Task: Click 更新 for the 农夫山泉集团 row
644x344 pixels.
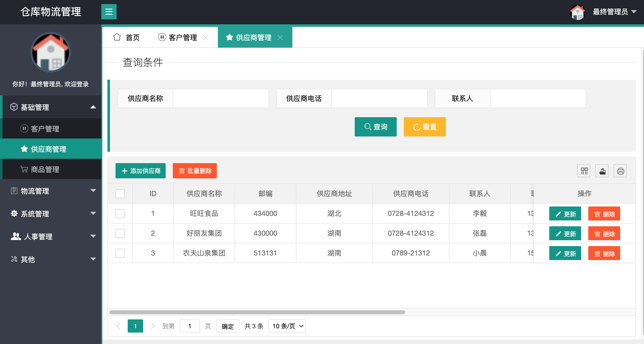Action: 565,253
